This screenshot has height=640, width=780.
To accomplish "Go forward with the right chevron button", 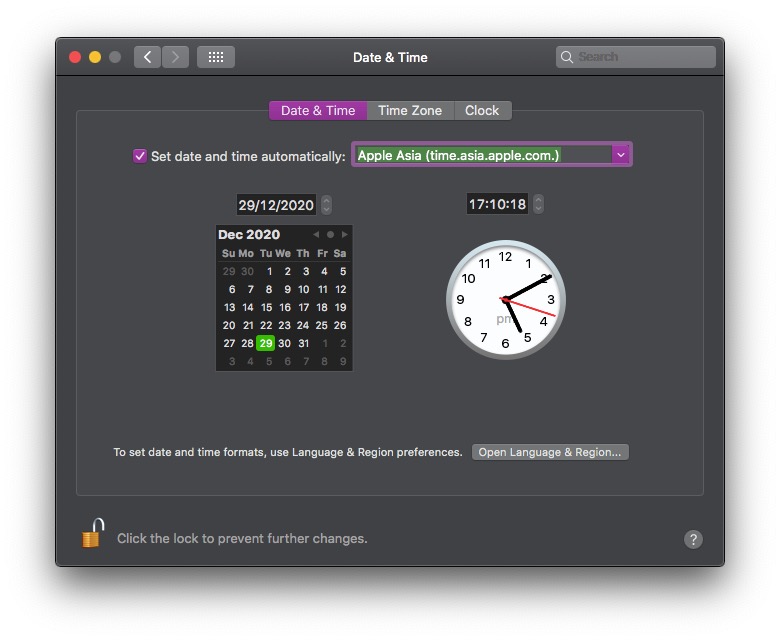I will click(x=175, y=57).
